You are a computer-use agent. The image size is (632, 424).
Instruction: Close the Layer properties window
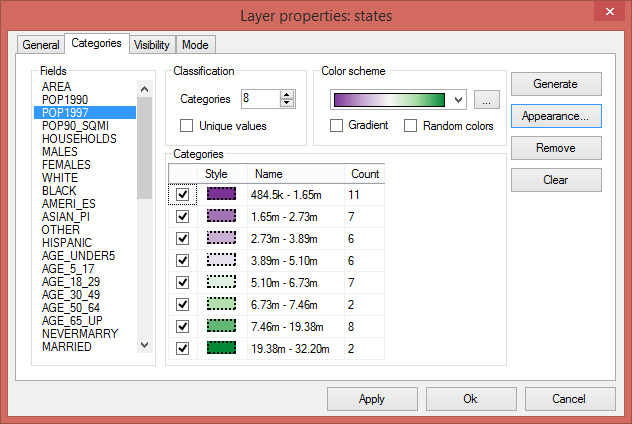[610, 11]
